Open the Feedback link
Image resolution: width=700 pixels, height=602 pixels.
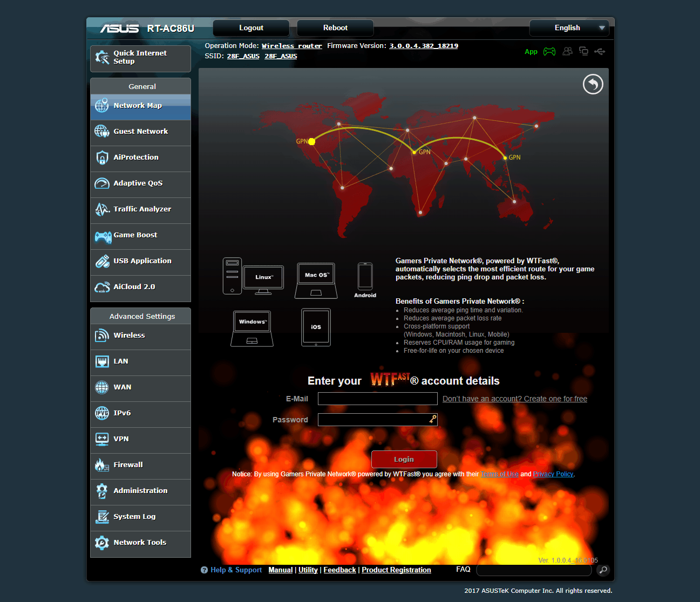[x=340, y=570]
